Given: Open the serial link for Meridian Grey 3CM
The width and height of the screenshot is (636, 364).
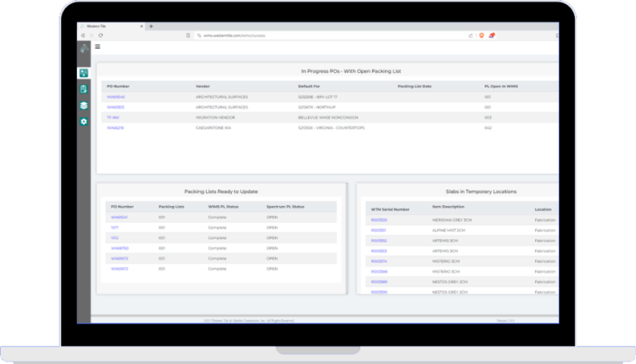Looking at the screenshot, I should [378, 220].
